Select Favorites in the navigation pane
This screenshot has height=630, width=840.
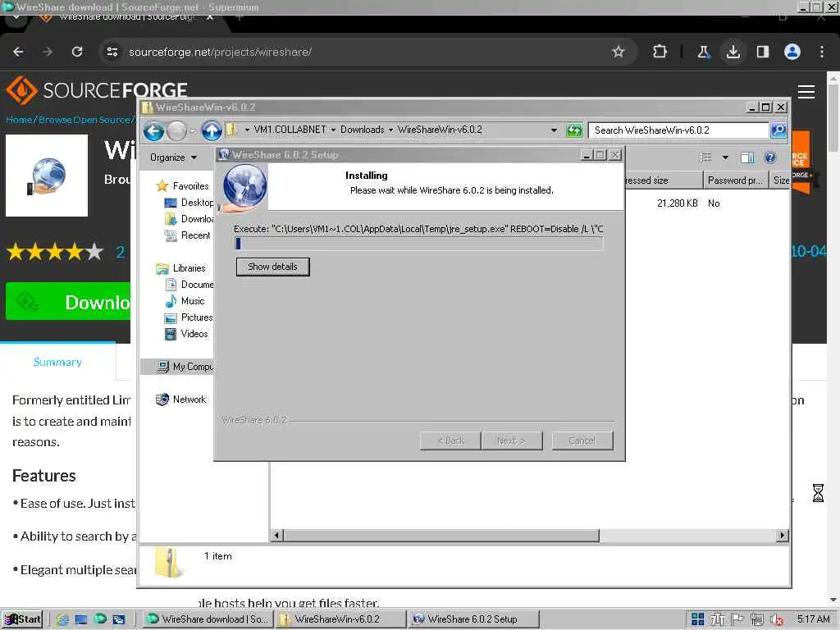click(183, 186)
